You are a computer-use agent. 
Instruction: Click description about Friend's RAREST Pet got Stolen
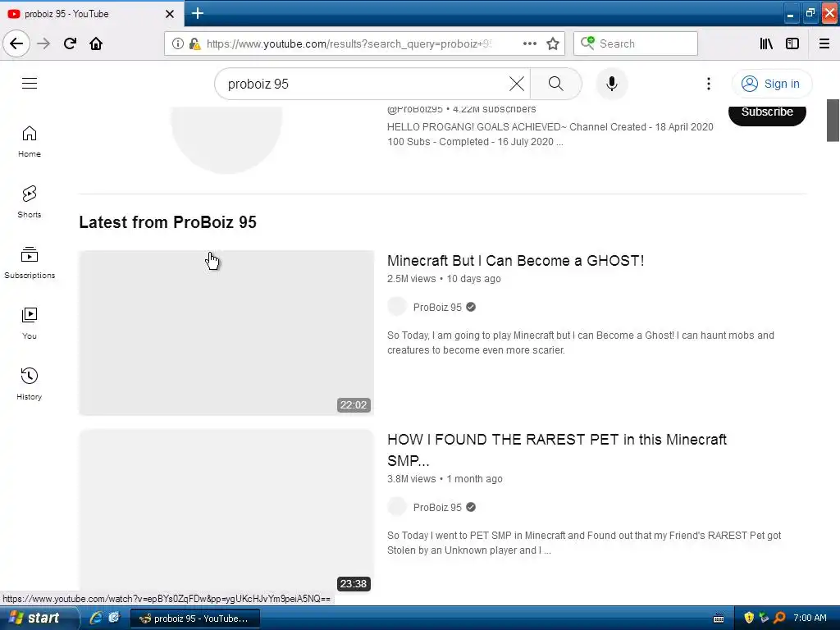584,543
